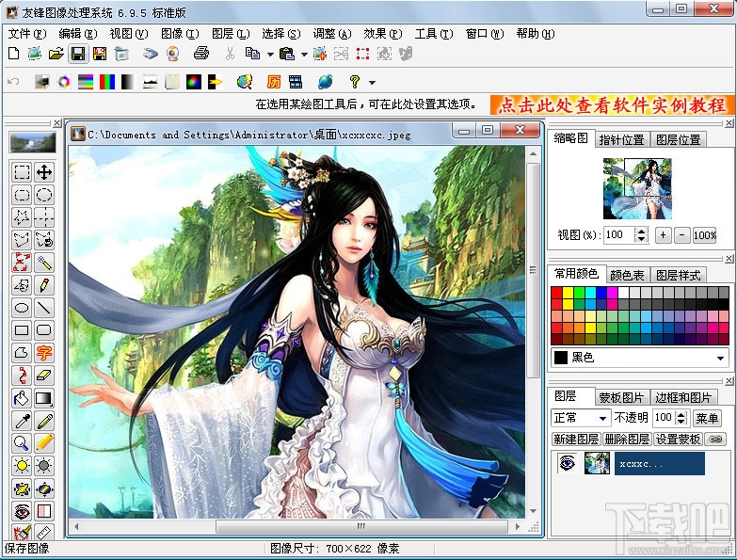Expand dropdown arrow next to help icon
The image size is (737, 560).
pos(372,83)
